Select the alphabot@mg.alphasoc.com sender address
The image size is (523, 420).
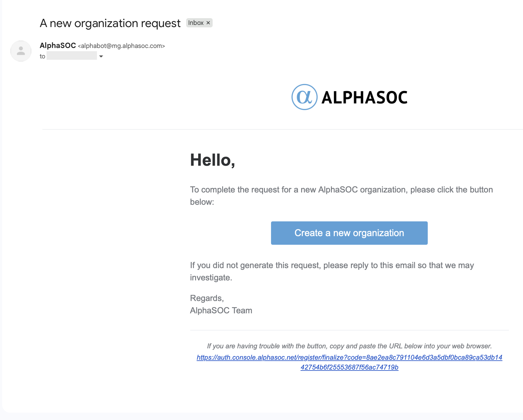click(121, 46)
